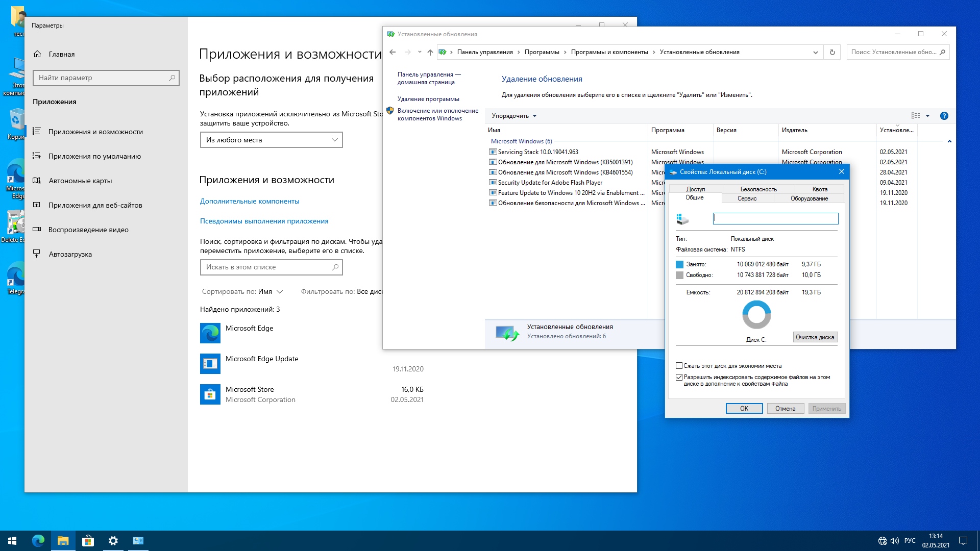The width and height of the screenshot is (980, 551).
Task: Select update KB4601554 row
Action: [565, 172]
